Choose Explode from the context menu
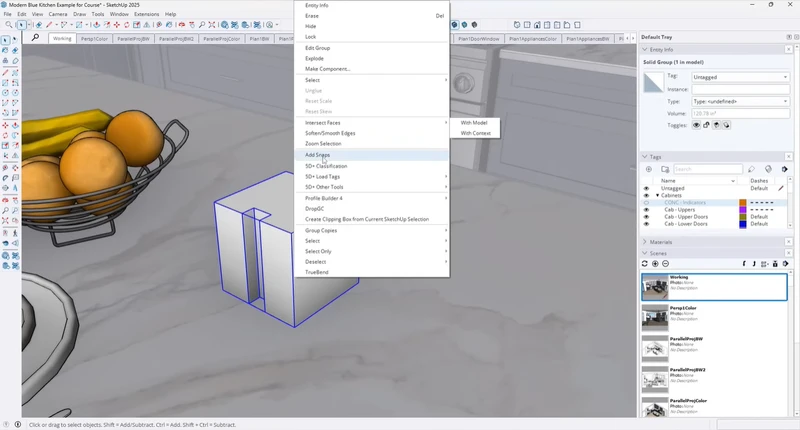The image size is (800, 430). click(x=314, y=58)
